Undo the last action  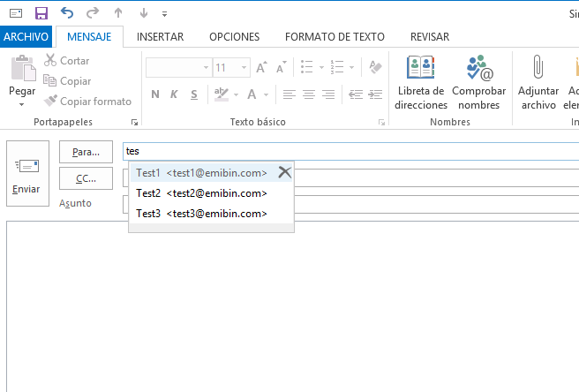tap(68, 13)
